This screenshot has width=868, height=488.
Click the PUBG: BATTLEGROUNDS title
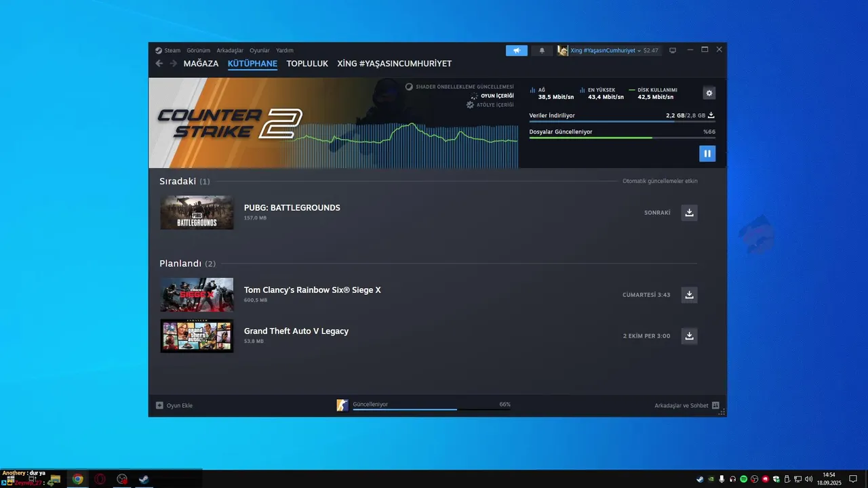tap(292, 207)
